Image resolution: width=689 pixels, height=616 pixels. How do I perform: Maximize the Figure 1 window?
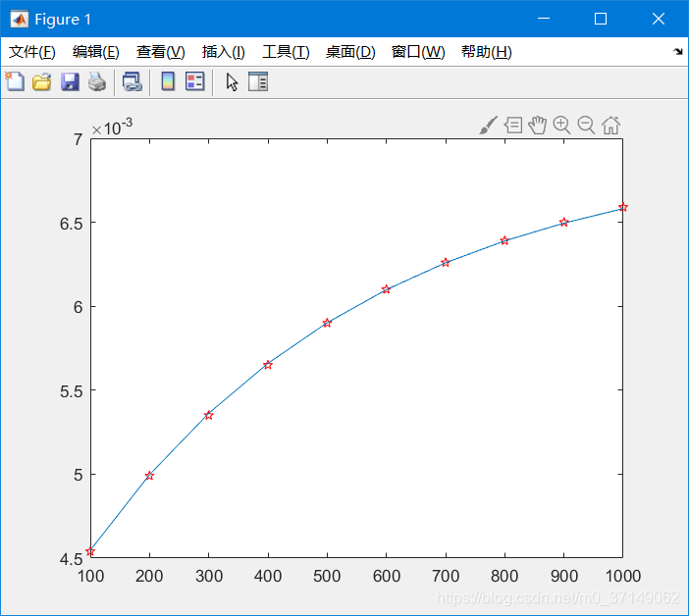[601, 19]
